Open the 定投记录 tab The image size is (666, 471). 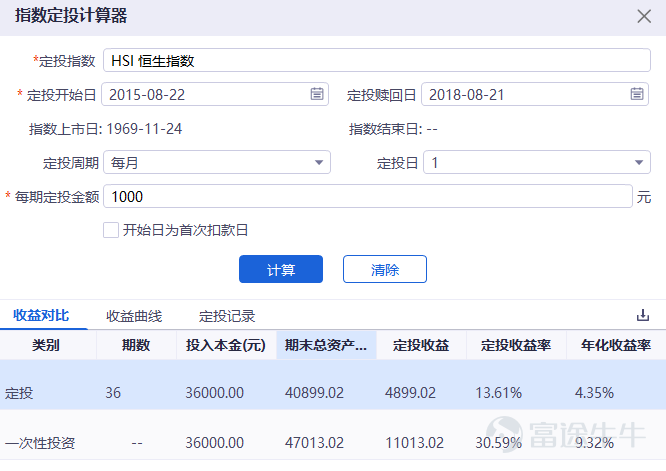point(227,316)
